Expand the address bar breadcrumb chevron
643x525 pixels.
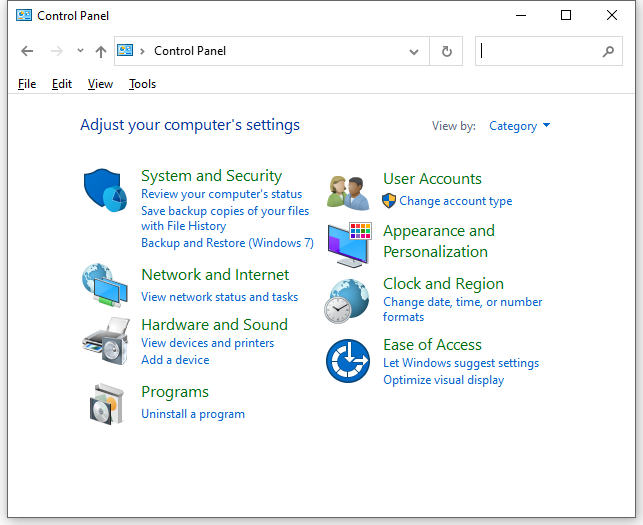[x=142, y=51]
